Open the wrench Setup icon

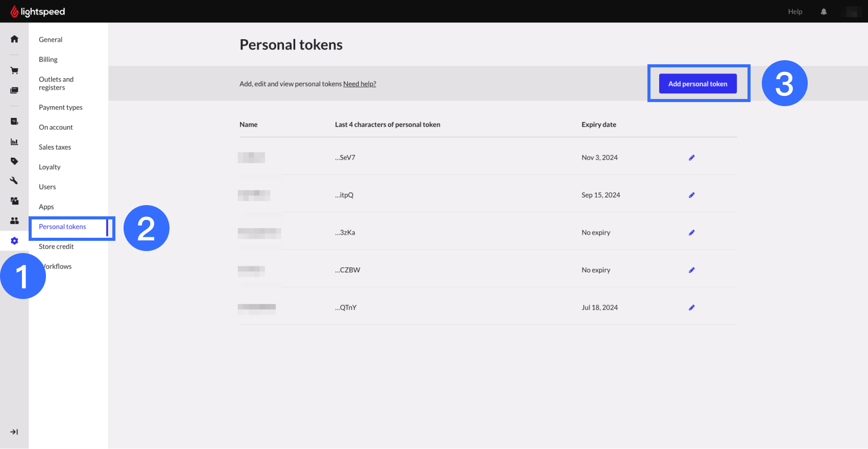[x=14, y=181]
